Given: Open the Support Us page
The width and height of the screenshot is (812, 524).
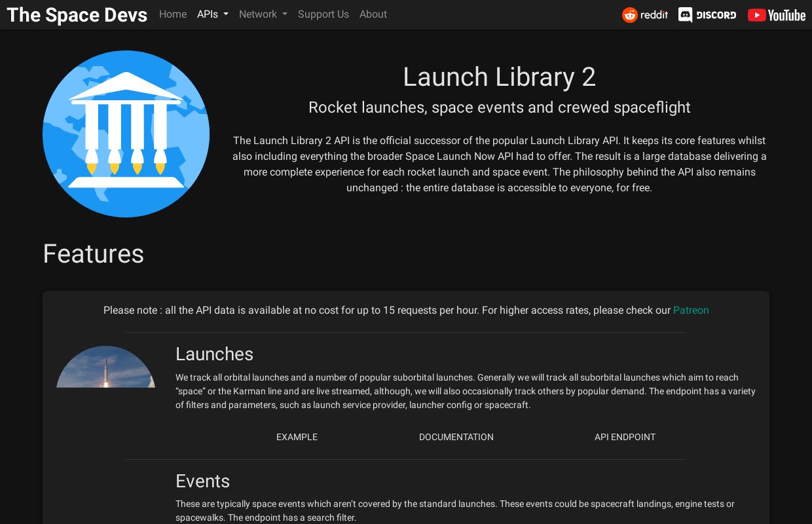Looking at the screenshot, I should (323, 14).
